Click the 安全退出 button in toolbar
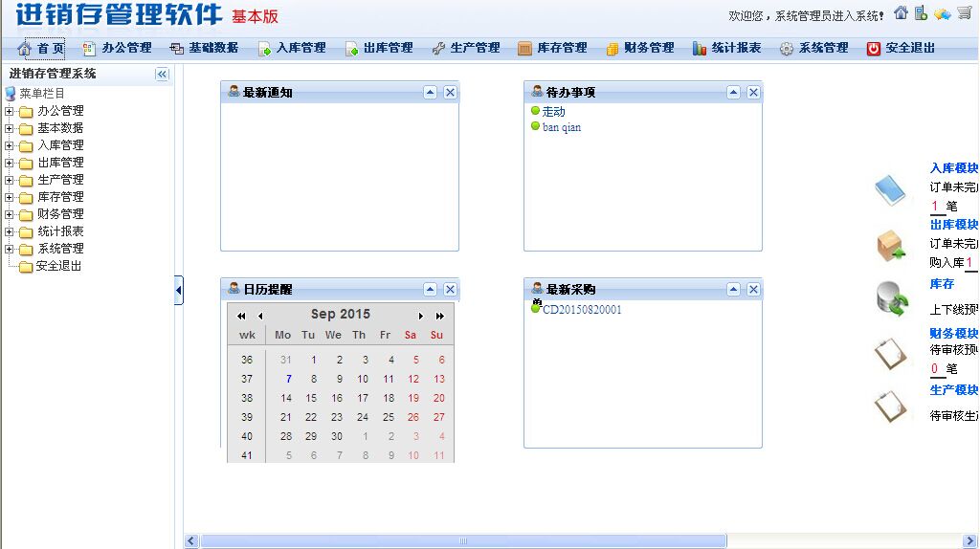The width and height of the screenshot is (980, 549). coord(901,48)
